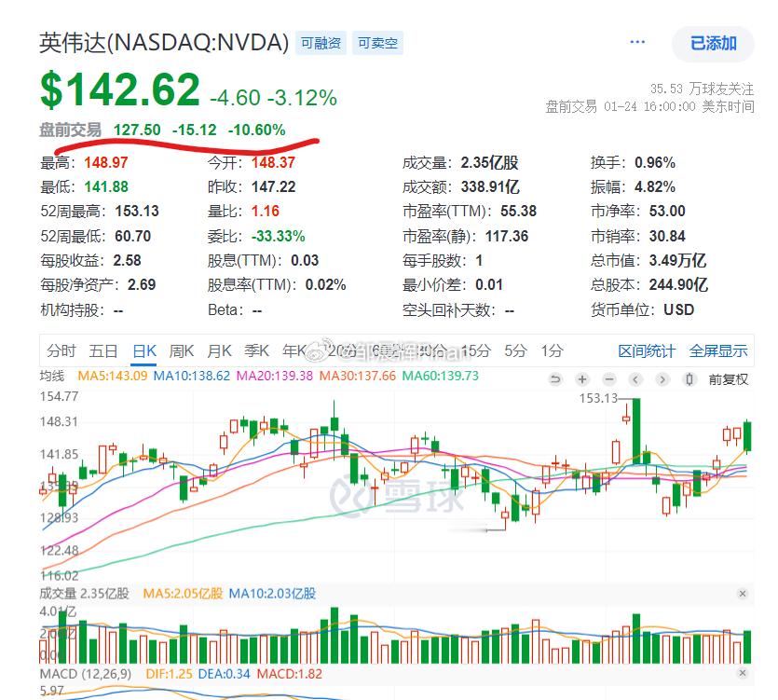Click the 昨收 147.22 value
The height and width of the screenshot is (700, 778).
(273, 187)
